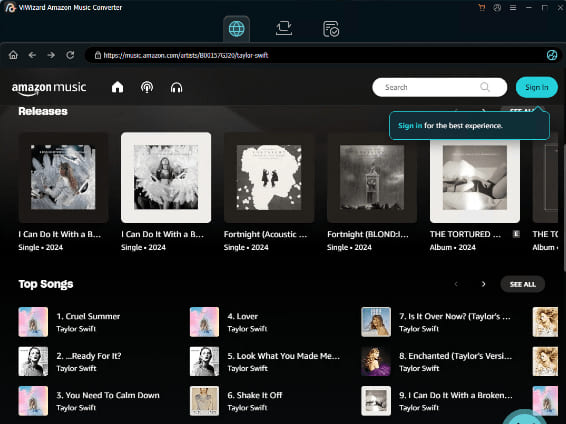Click Taylor Swift under Shake It Off

[247, 408]
